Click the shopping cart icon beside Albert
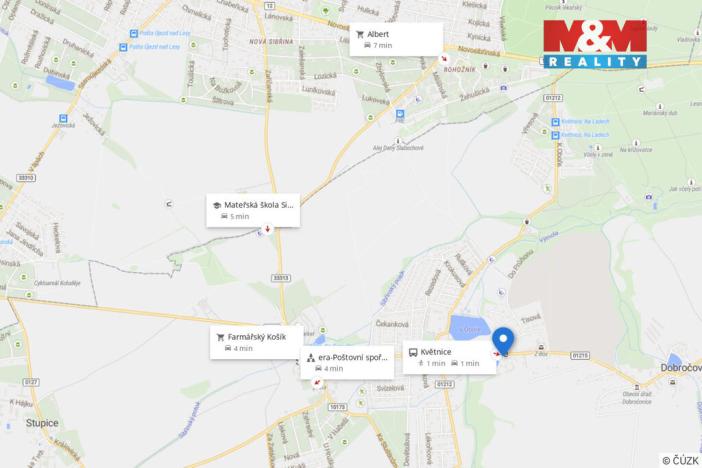This screenshot has height=468, width=702. (x=360, y=34)
